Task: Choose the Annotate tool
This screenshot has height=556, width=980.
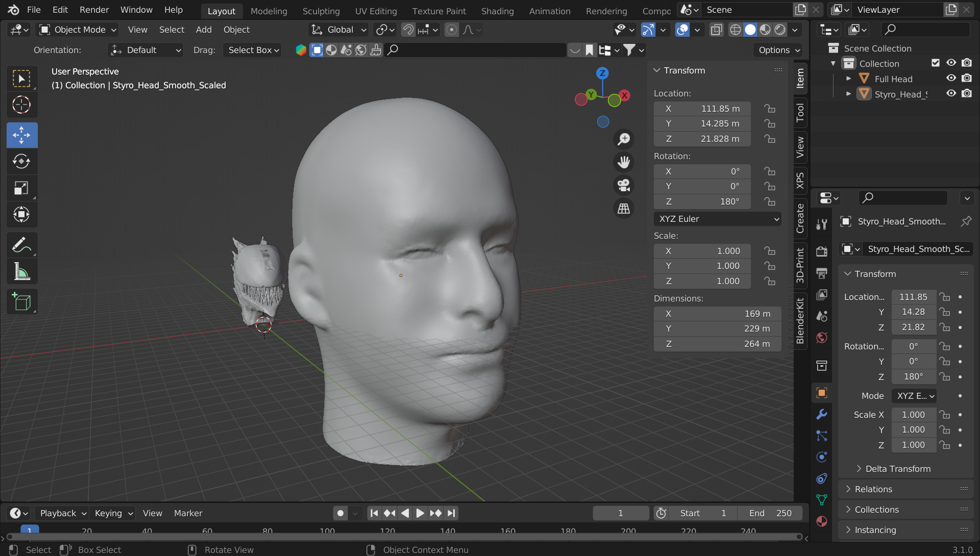Action: (x=21, y=245)
